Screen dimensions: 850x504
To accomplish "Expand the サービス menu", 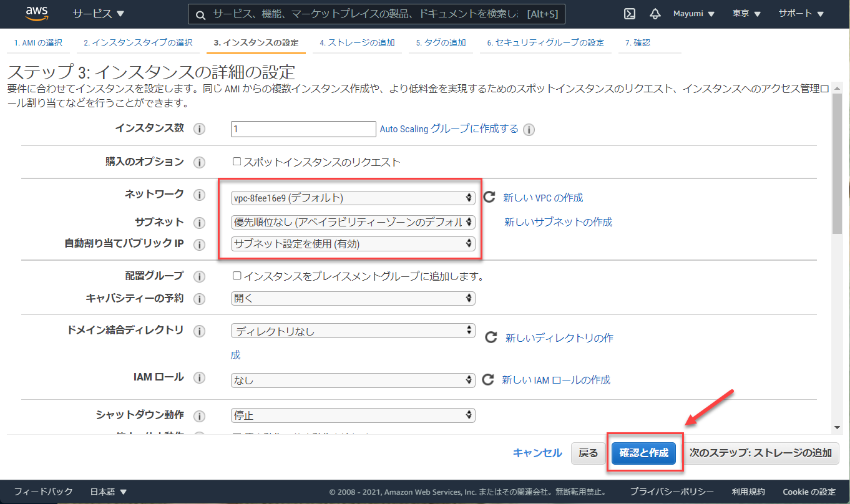I will click(98, 14).
